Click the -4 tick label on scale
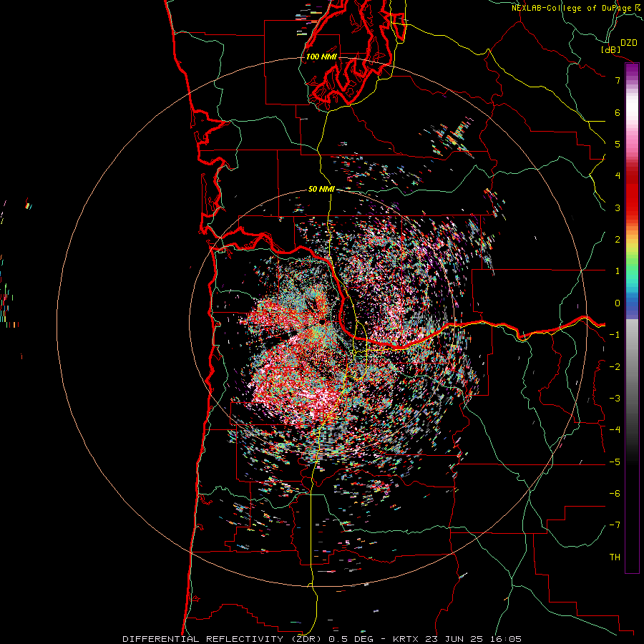The height and width of the screenshot is (644, 644). 615,429
